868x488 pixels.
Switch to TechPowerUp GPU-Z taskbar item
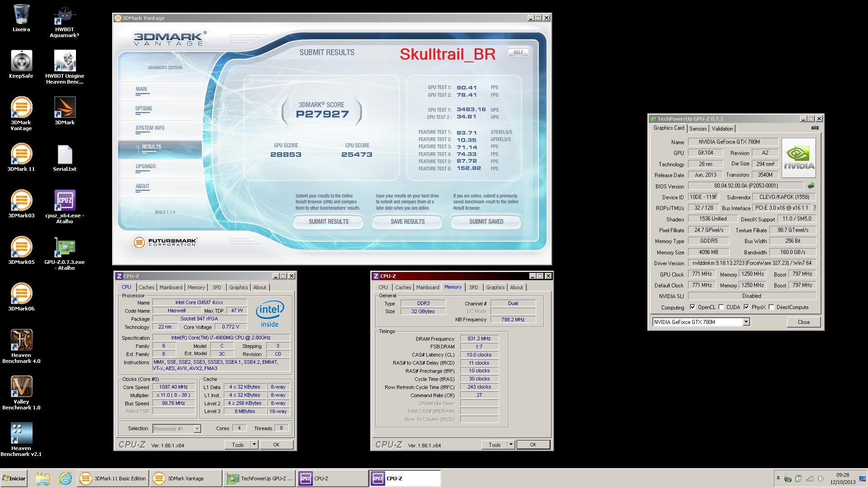pos(259,479)
